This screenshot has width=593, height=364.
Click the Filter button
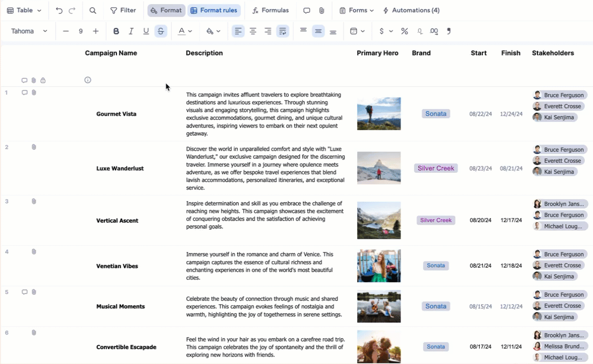pos(123,10)
